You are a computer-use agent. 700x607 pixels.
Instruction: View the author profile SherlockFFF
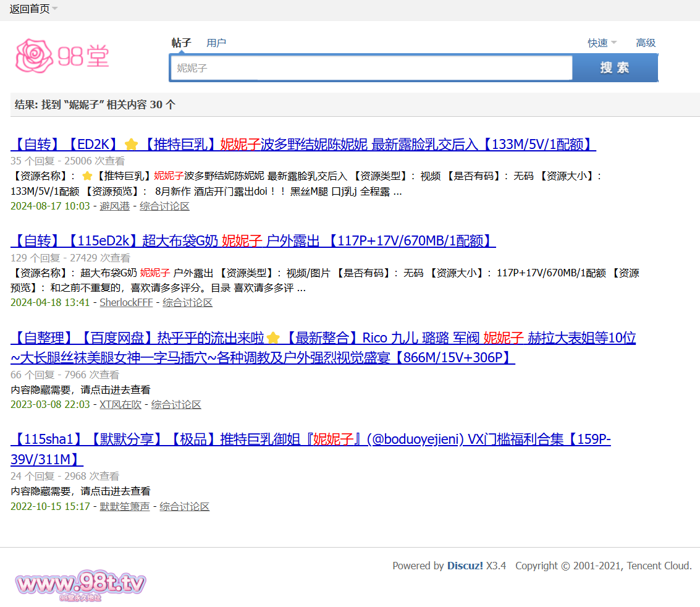pyautogui.click(x=126, y=302)
